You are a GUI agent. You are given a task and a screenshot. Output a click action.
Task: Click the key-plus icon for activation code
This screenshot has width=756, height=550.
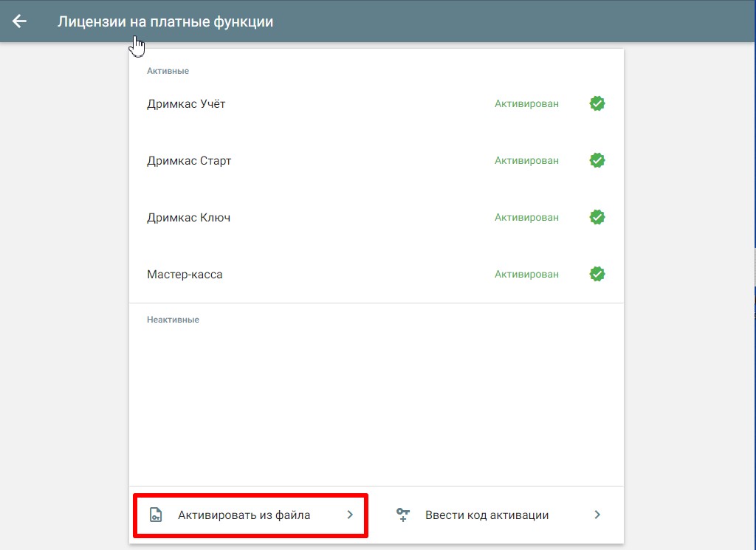[x=403, y=515]
